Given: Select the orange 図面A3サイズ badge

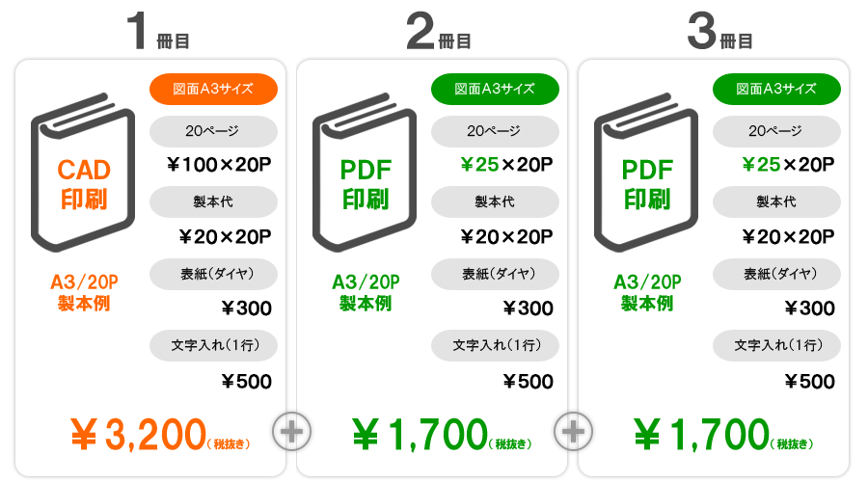Looking at the screenshot, I should click(x=213, y=89).
